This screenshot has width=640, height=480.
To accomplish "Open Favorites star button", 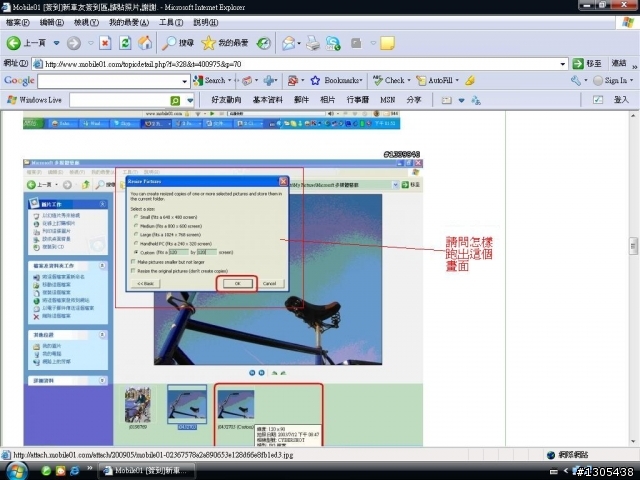I will pos(208,43).
